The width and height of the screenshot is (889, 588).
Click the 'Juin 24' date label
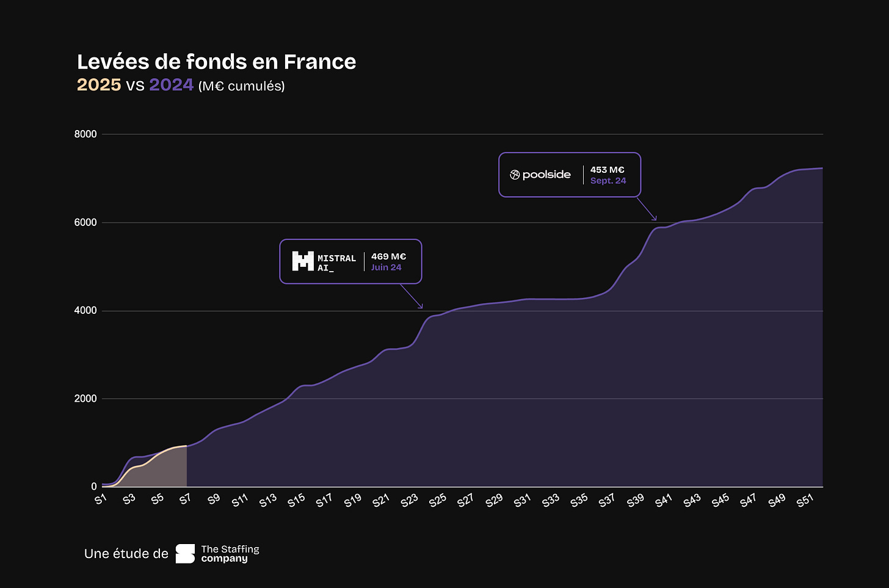pyautogui.click(x=386, y=267)
